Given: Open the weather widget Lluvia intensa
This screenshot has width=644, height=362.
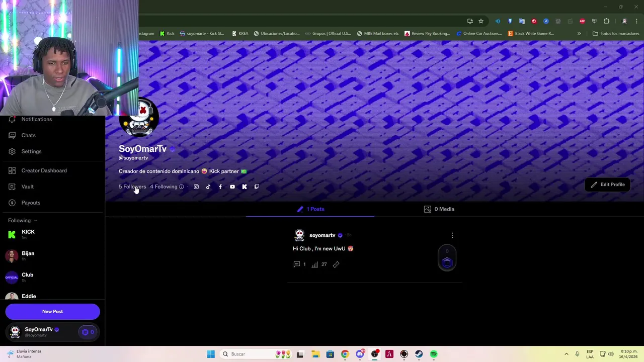Looking at the screenshot, I should coord(24,354).
